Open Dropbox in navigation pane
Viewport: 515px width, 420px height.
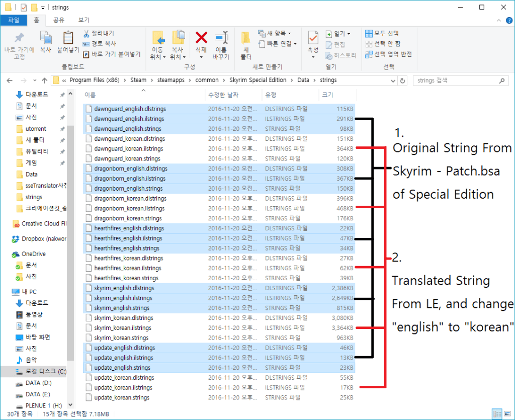(39, 239)
